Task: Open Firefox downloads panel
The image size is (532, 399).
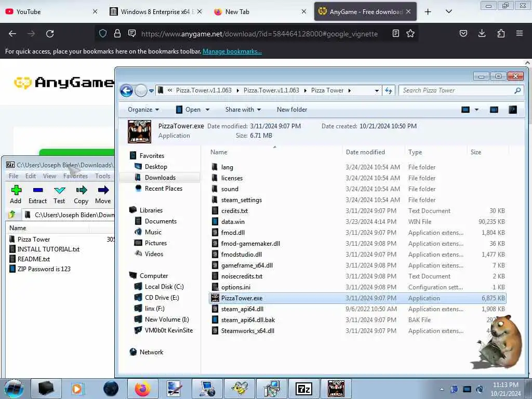Action: pos(482,33)
